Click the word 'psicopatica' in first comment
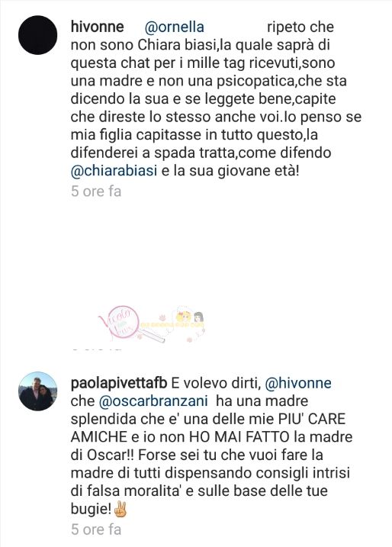Image resolution: width=392 pixels, height=547 pixels. (x=257, y=81)
